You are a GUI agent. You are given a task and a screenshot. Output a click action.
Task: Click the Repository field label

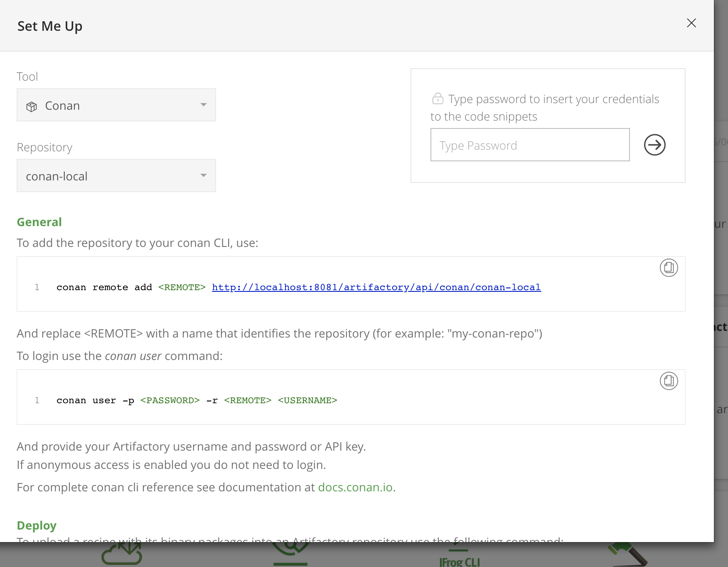[44, 147]
